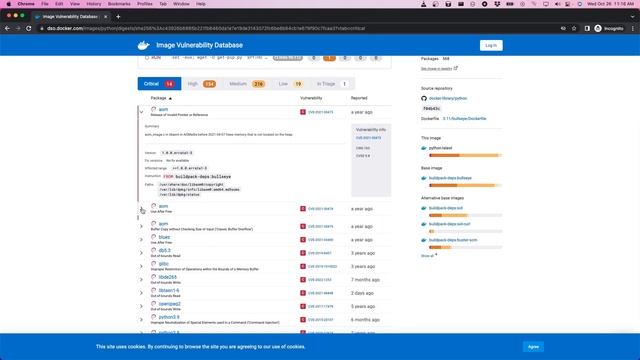Expand the libtasn1-6 vulnerability row
Image resolution: width=640 pixels, height=360 pixels.
tap(142, 293)
